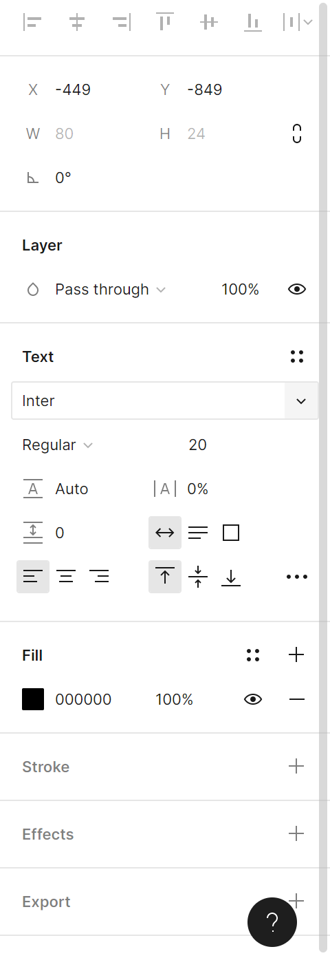The width and height of the screenshot is (330, 980).
Task: Align text vertically to bottom
Action: pos(231,577)
